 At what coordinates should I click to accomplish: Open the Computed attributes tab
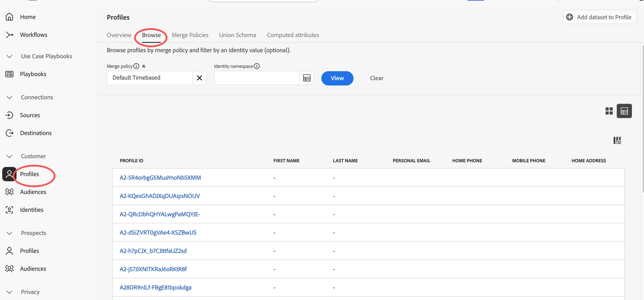pos(293,35)
